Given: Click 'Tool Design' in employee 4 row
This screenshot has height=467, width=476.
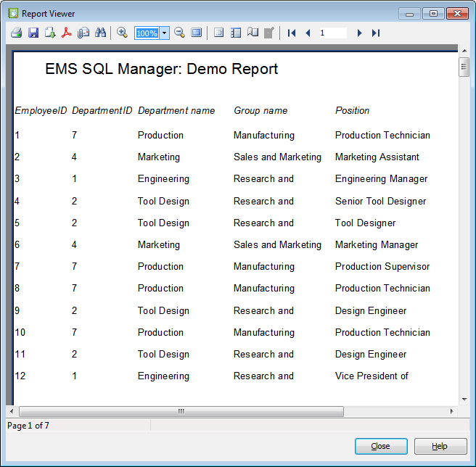Looking at the screenshot, I should coord(163,201).
